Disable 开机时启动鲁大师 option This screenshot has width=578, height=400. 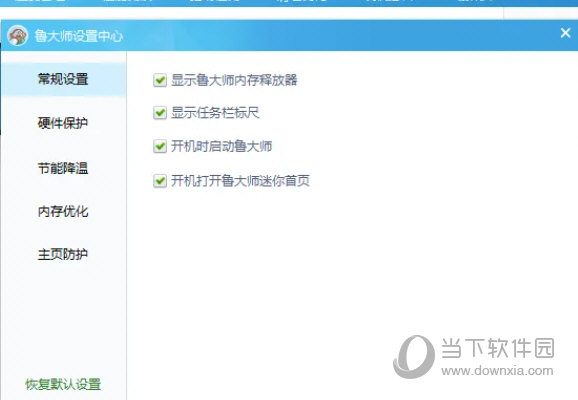(x=160, y=146)
